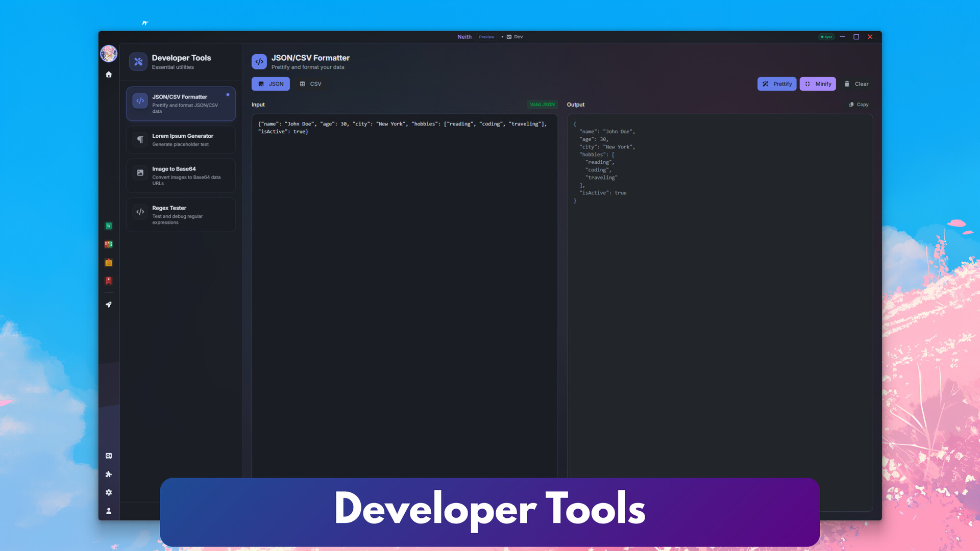Click the home icon in sidebar
Image resolution: width=980 pixels, height=551 pixels.
pos(109,74)
